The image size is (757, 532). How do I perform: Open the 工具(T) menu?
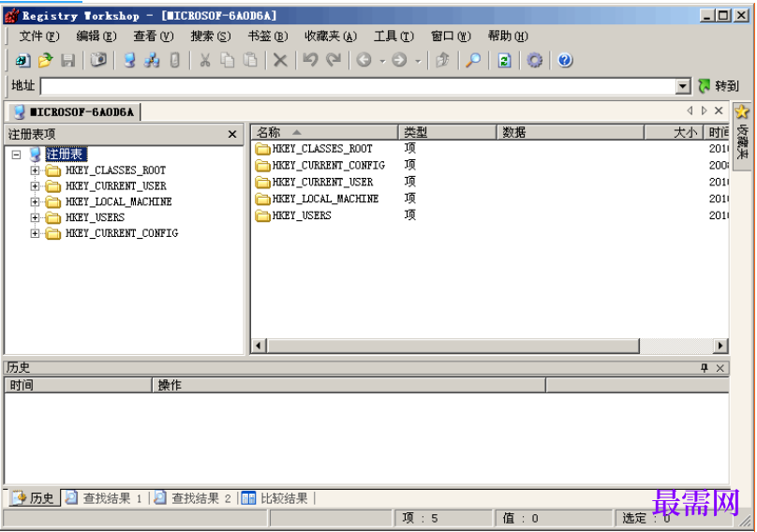point(393,37)
